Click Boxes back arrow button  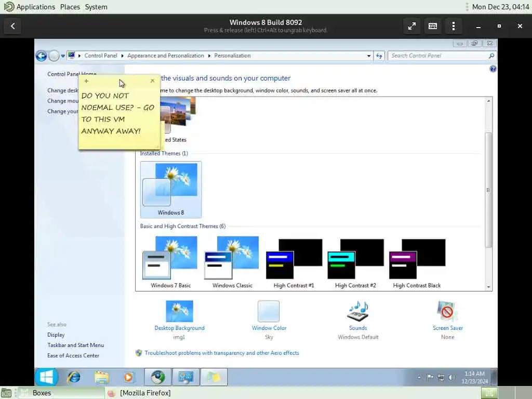13,26
